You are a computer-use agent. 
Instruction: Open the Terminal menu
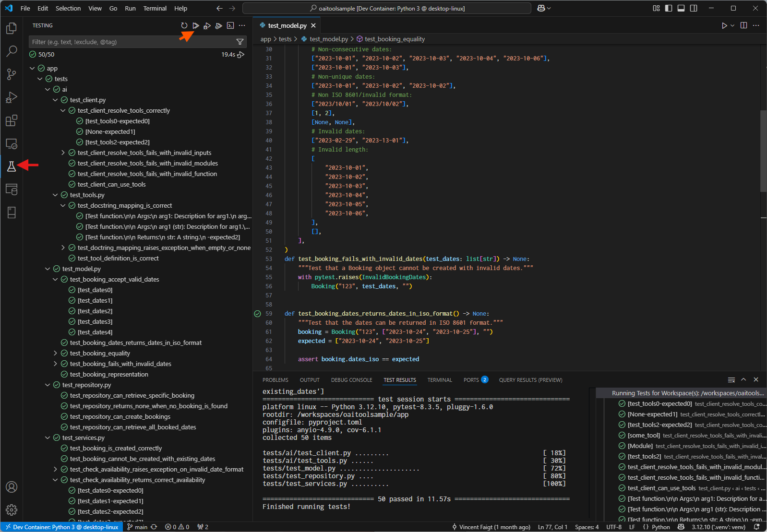pos(155,8)
